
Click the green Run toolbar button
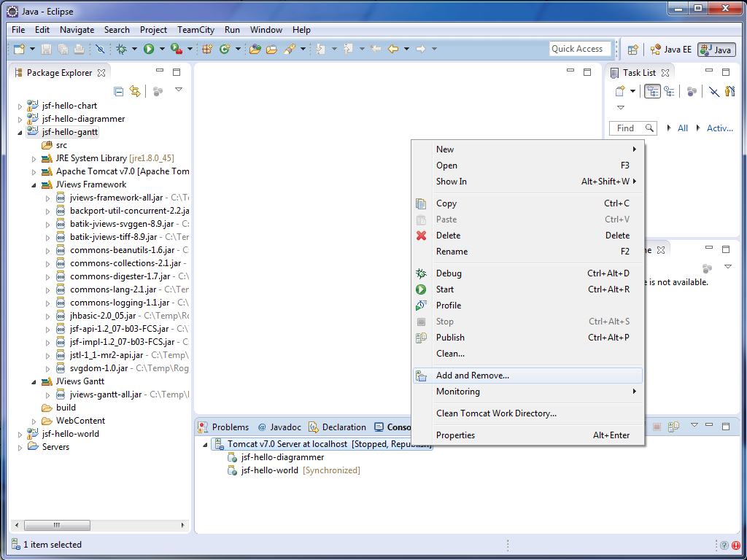point(149,49)
